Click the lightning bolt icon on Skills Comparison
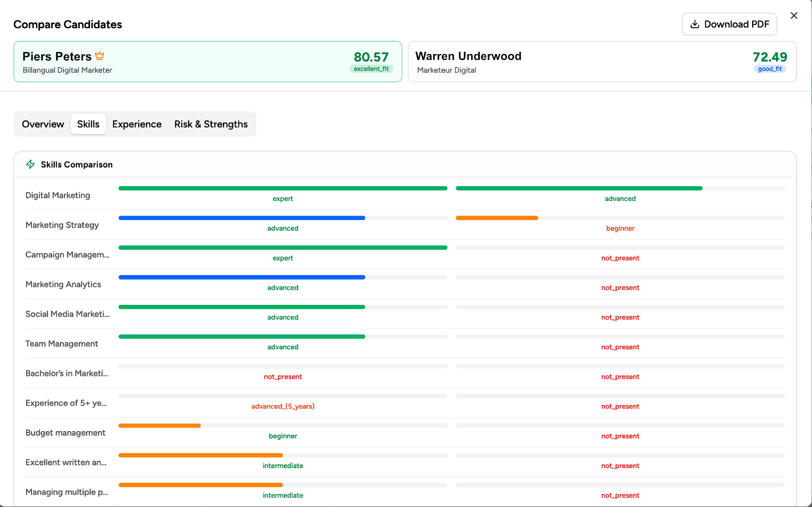812x507 pixels. 31,164
